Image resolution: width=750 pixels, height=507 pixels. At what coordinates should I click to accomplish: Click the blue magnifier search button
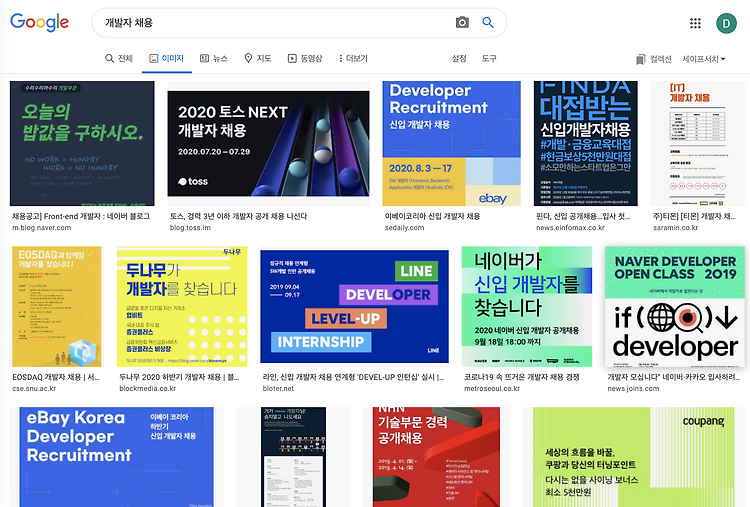coord(487,22)
